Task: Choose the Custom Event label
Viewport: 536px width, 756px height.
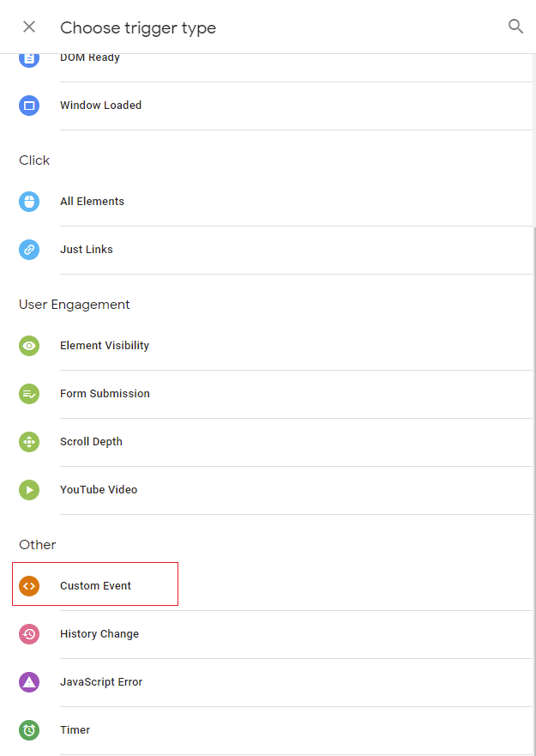Action: point(95,586)
